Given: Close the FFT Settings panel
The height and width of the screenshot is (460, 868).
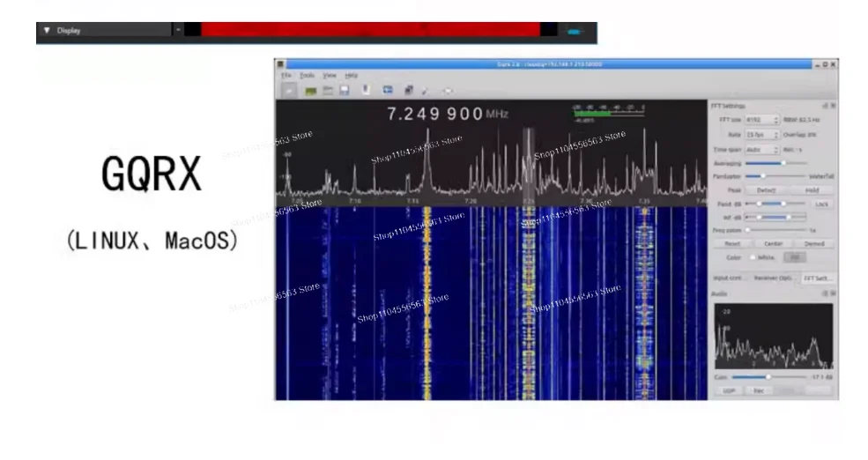Looking at the screenshot, I should click(x=833, y=106).
